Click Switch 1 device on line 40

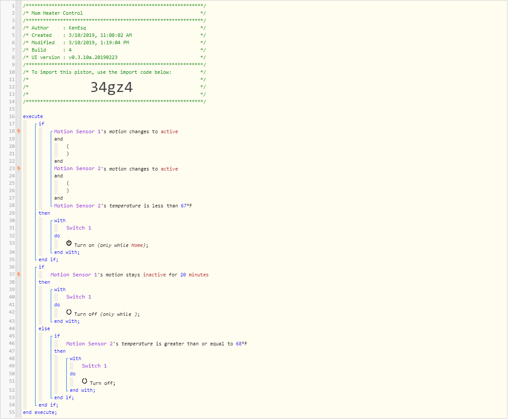click(79, 297)
